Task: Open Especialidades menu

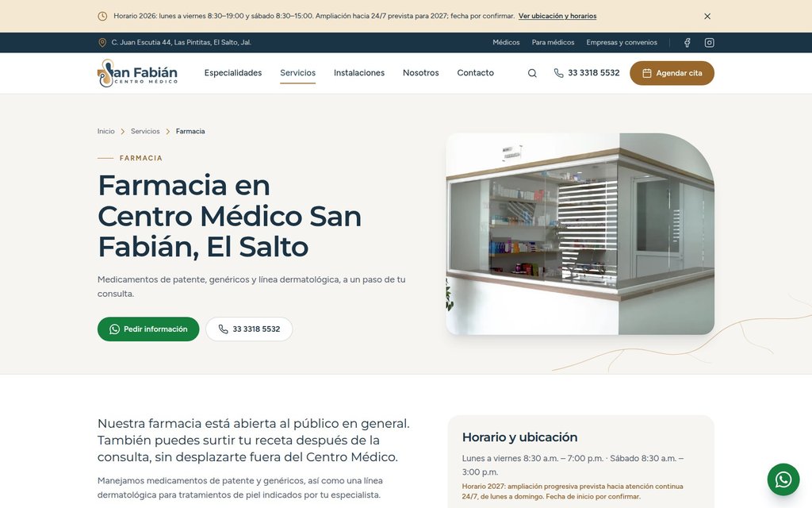Action: 233,73
